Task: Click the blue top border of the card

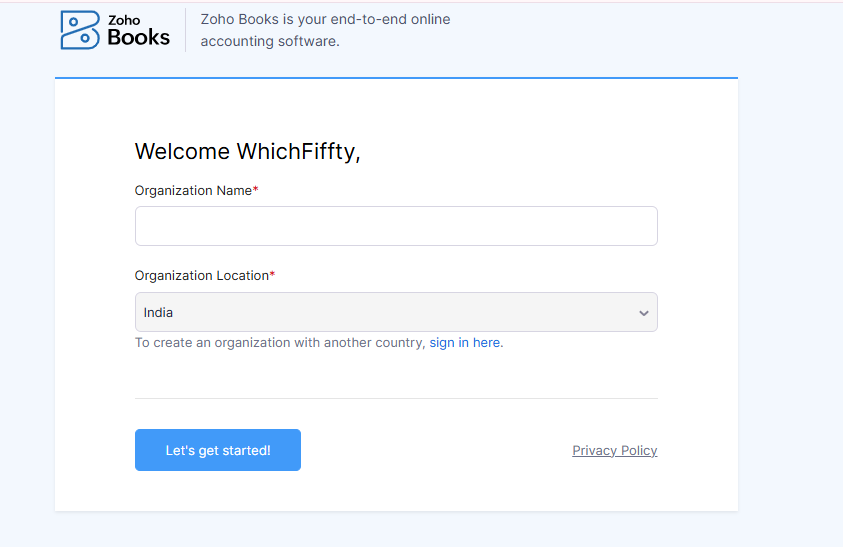Action: pos(396,77)
